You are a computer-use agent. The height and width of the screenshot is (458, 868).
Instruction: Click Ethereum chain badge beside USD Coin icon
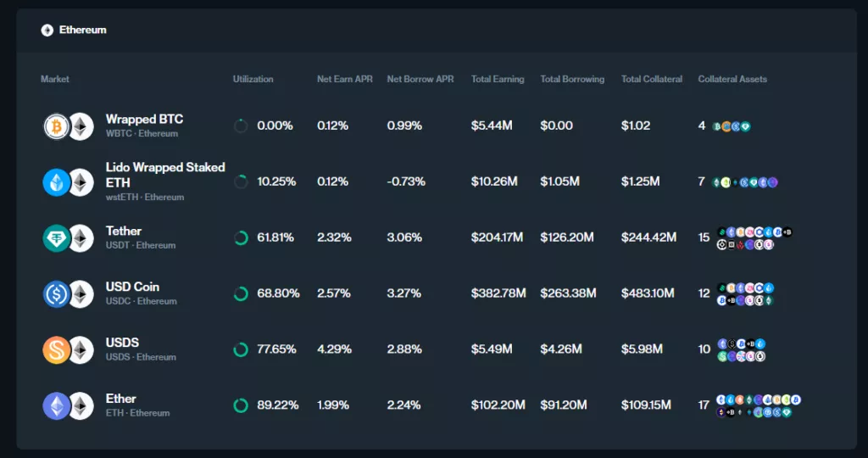(81, 294)
